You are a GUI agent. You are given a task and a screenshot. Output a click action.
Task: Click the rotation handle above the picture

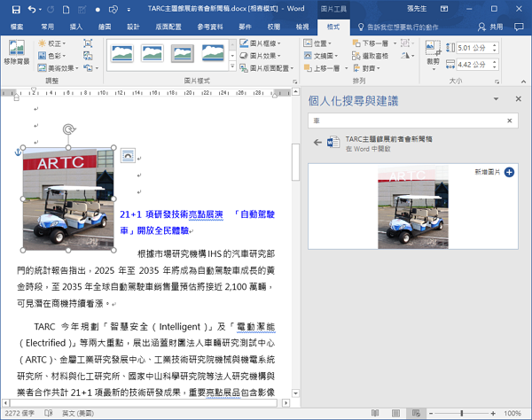(68, 129)
